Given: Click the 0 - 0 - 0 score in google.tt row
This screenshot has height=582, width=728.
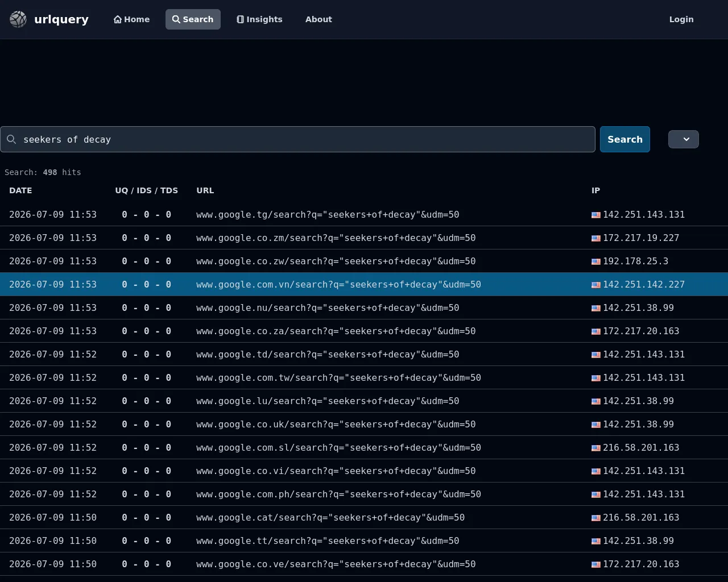Looking at the screenshot, I should pos(147,541).
